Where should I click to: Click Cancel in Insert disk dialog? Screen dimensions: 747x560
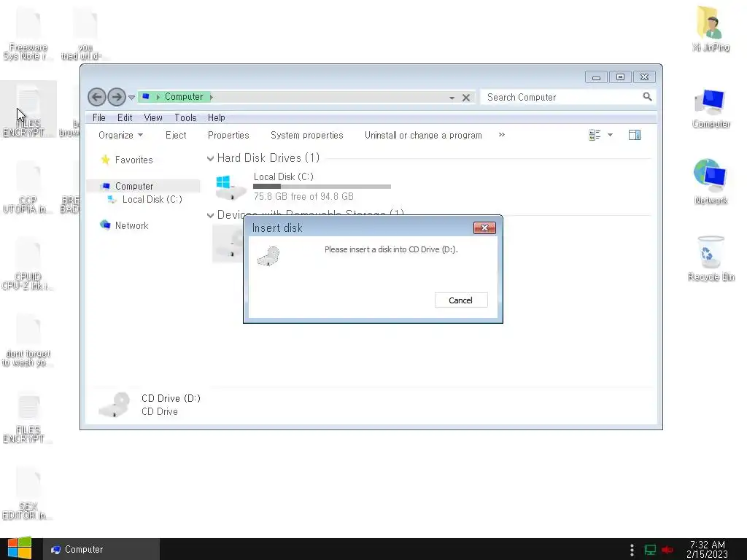click(x=461, y=300)
